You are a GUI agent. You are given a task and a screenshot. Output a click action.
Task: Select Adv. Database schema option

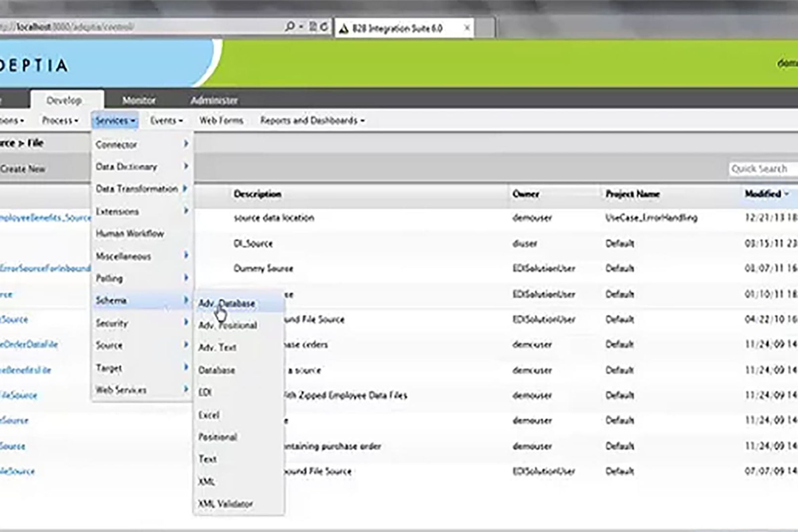tap(226, 303)
